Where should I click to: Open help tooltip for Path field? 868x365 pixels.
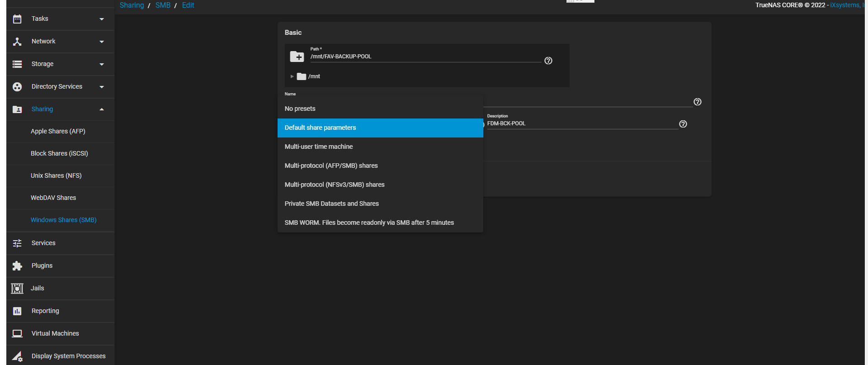coord(548,61)
